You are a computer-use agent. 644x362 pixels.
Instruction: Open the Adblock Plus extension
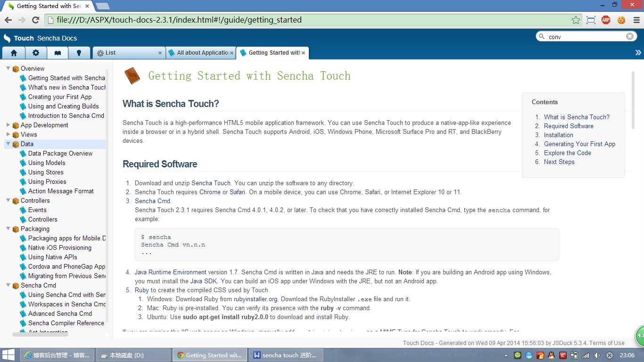606,20
